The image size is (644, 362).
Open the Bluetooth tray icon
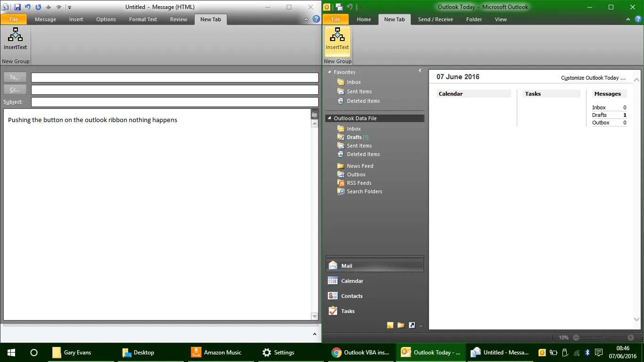587,353
